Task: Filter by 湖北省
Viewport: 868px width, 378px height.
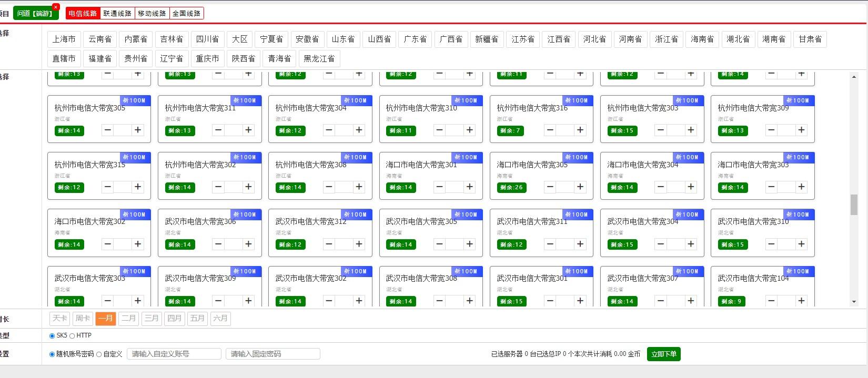Action: (738, 39)
